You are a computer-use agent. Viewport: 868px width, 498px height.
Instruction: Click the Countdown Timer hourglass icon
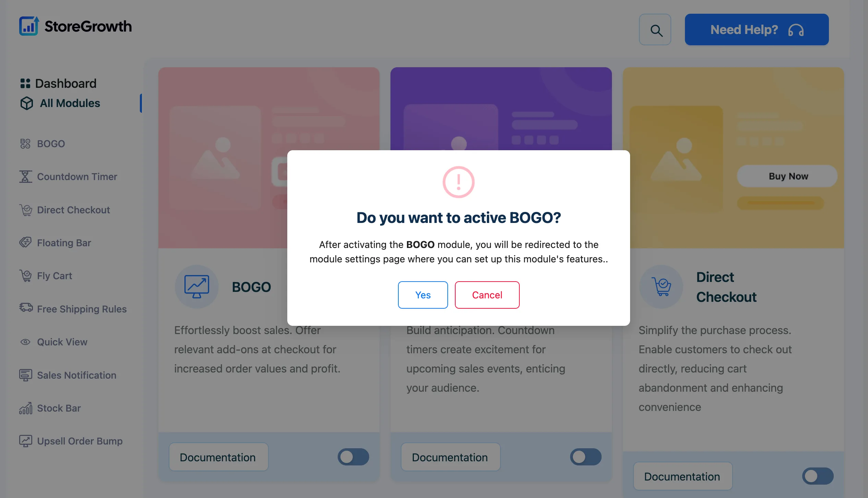click(25, 177)
